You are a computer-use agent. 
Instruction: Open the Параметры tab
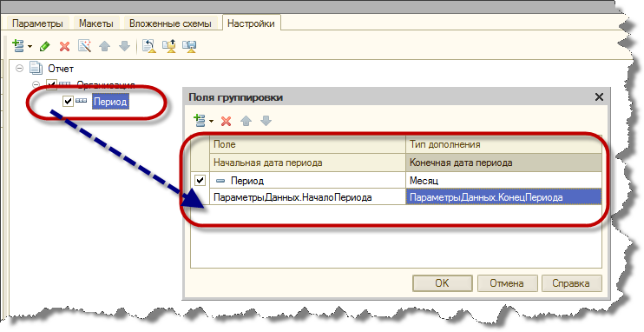tap(37, 23)
